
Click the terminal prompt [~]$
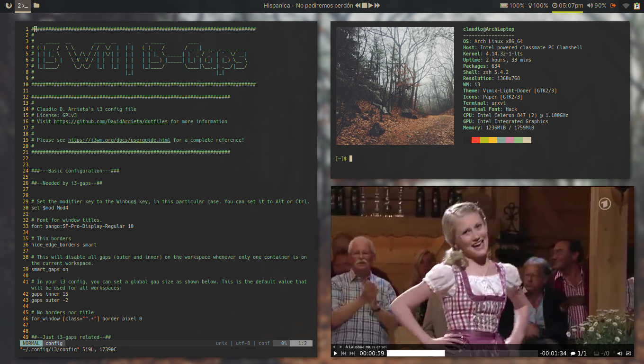tap(341, 159)
